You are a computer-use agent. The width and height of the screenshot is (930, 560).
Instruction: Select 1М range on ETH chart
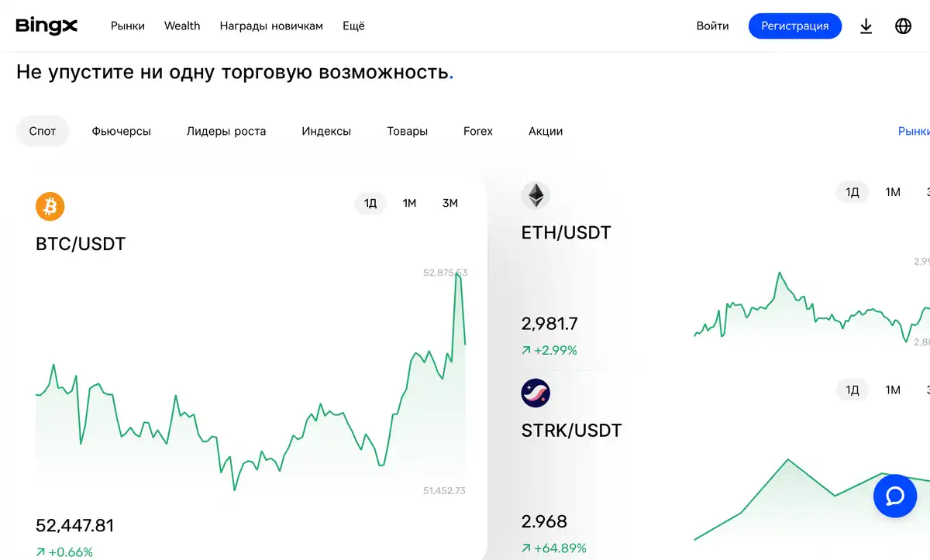point(893,192)
